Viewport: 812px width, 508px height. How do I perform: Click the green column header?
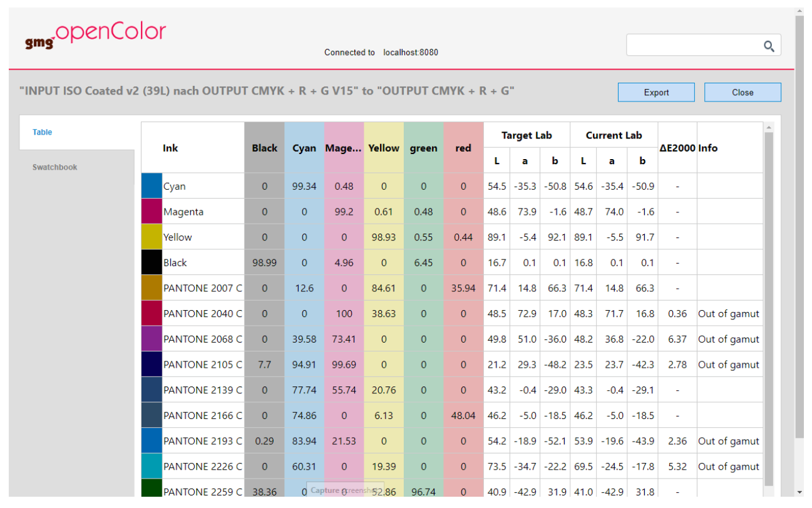(x=424, y=148)
